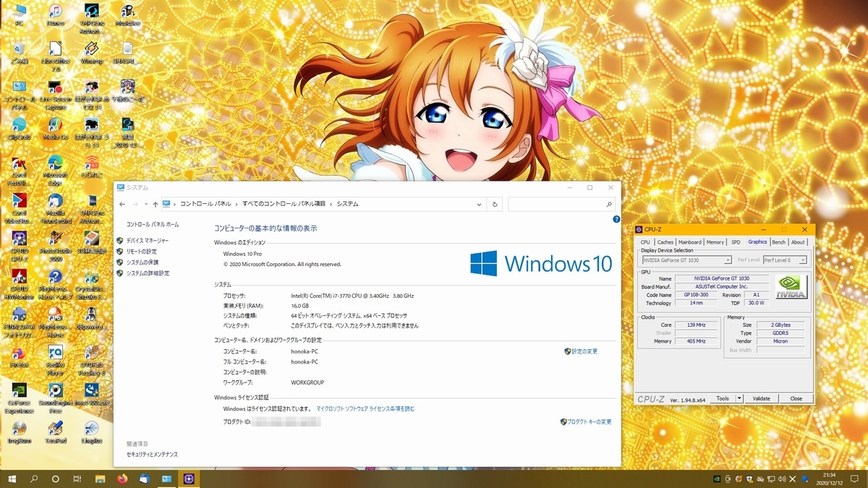Click コントロール パネル breadcrumb segment
This screenshot has height=488, width=868.
click(205, 205)
